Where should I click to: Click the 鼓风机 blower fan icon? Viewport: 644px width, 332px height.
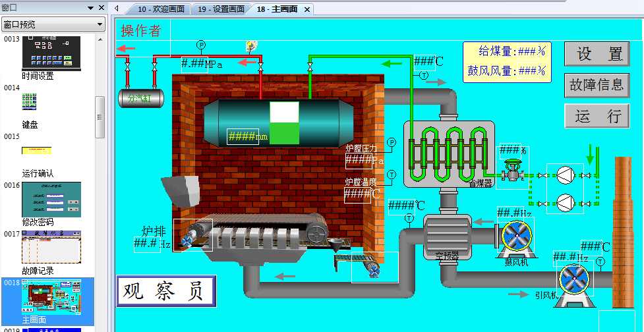pos(516,236)
